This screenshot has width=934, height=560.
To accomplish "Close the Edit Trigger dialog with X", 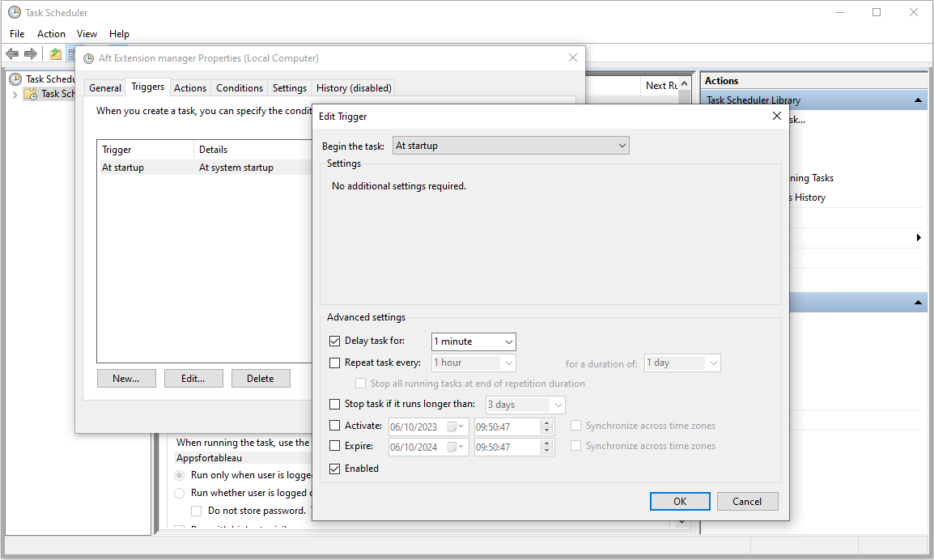I will (x=776, y=117).
